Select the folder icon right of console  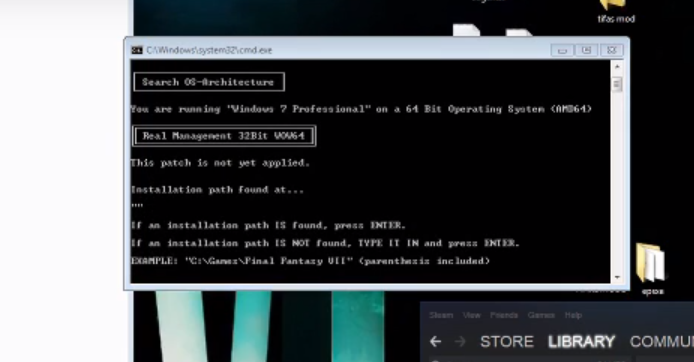click(651, 268)
